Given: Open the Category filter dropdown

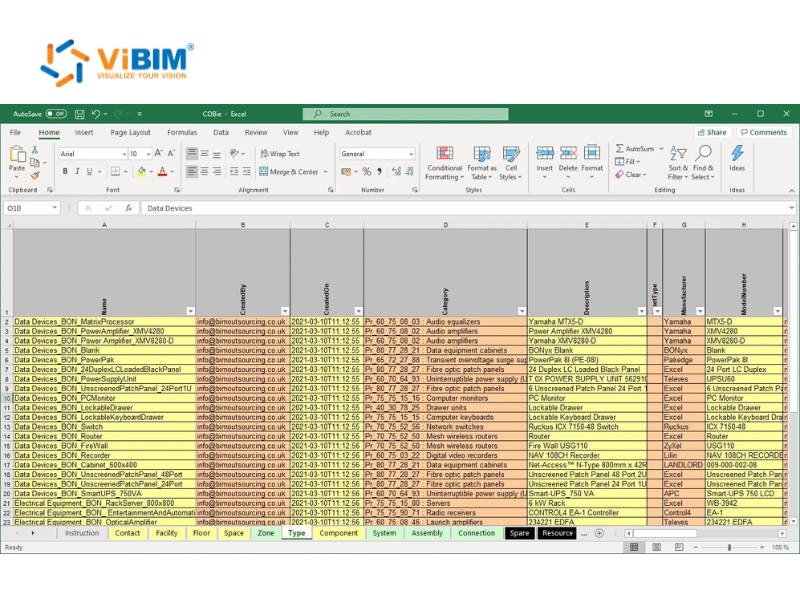Looking at the screenshot, I should pyautogui.click(x=521, y=311).
